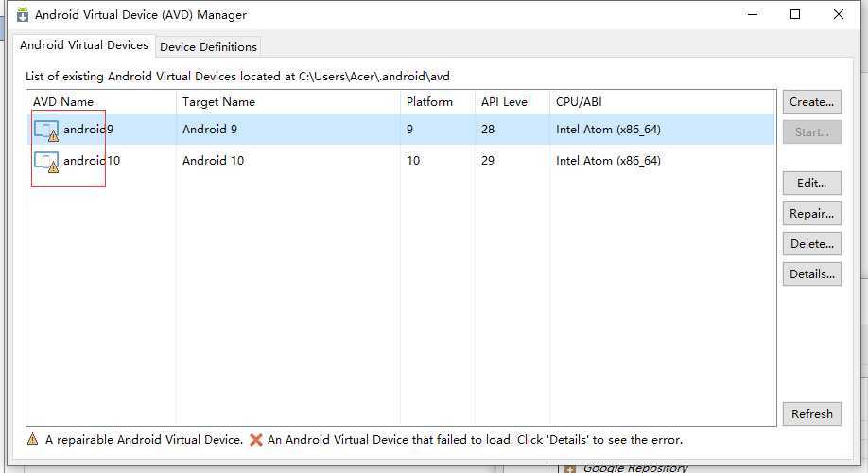Image resolution: width=868 pixels, height=473 pixels.
Task: Click the repairable device warning legend icon
Action: pyautogui.click(x=33, y=440)
